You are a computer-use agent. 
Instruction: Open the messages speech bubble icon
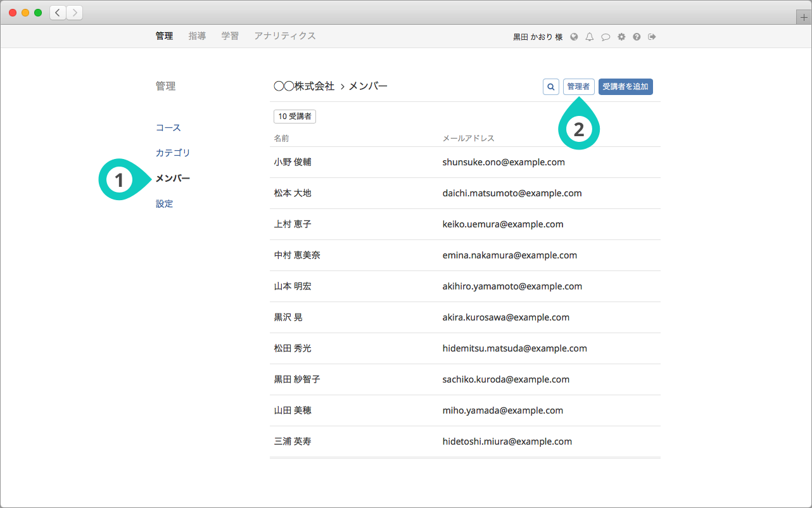coord(606,37)
